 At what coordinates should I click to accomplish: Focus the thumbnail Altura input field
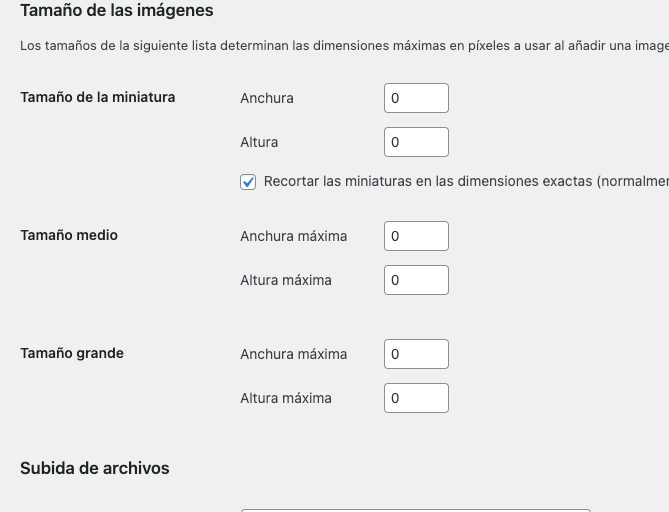coord(416,142)
